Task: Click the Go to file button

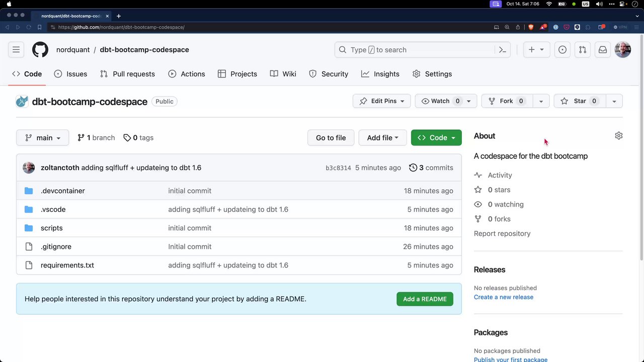Action: pyautogui.click(x=331, y=138)
